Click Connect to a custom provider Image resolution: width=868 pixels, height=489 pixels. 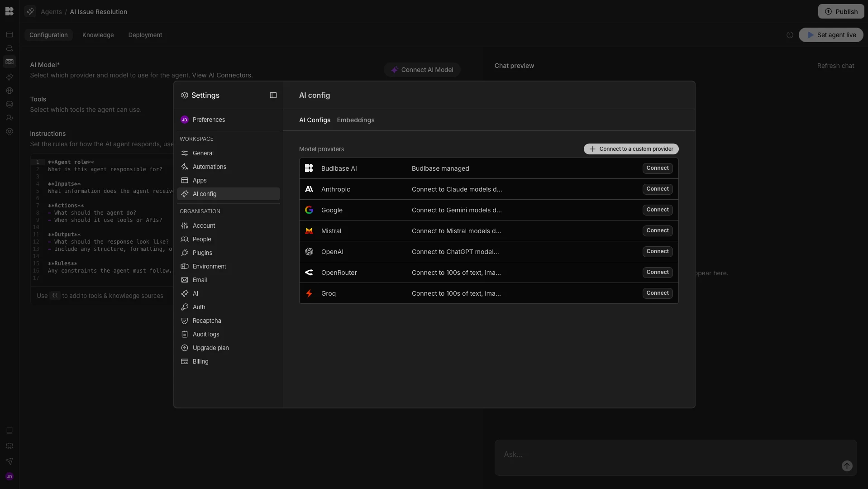click(630, 149)
